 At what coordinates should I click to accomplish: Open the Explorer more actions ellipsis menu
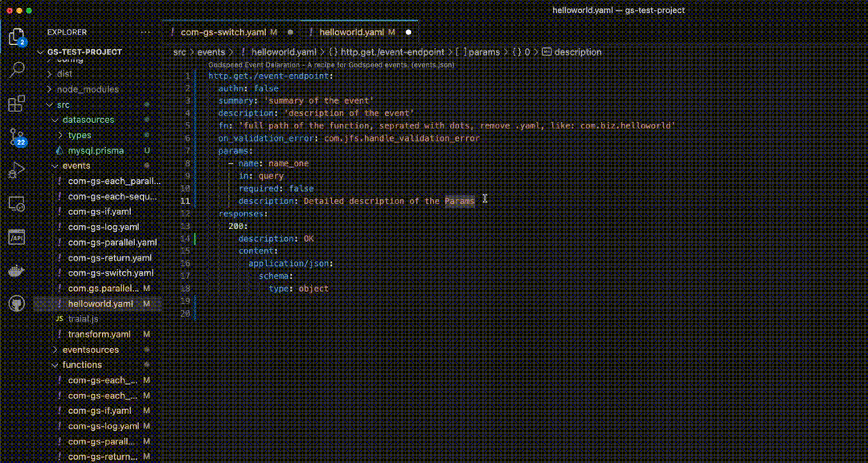point(145,32)
